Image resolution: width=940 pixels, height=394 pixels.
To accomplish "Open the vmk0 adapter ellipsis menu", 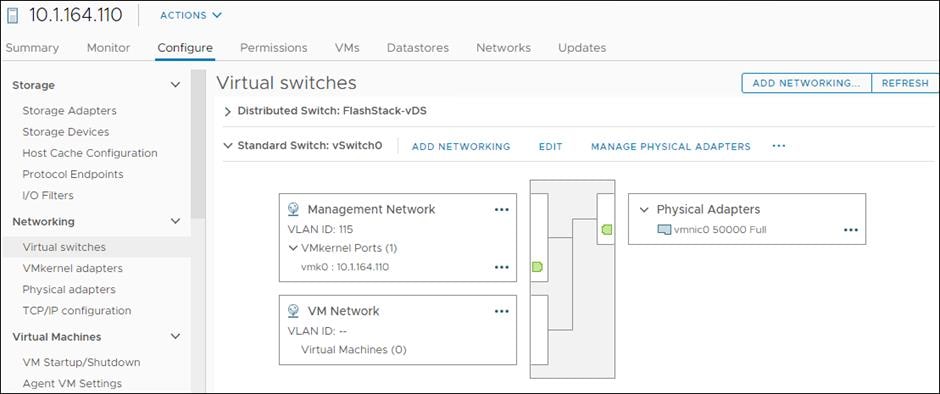I will (x=501, y=267).
